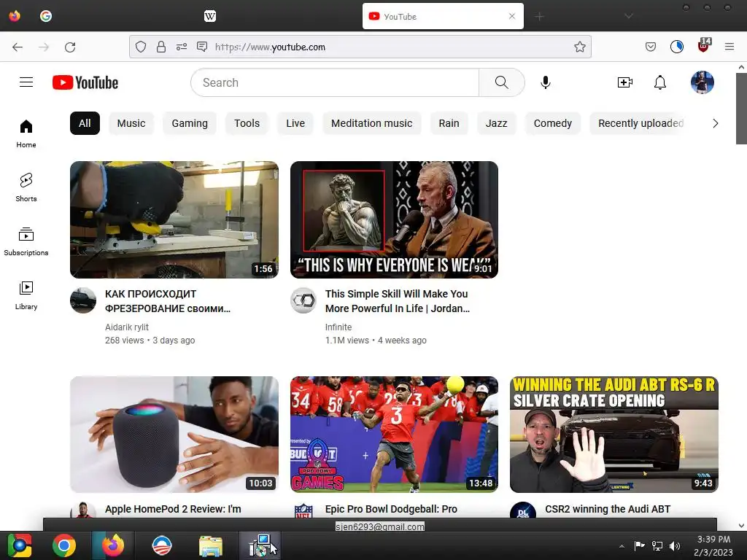Select the Gaming filter chip

[x=190, y=123]
